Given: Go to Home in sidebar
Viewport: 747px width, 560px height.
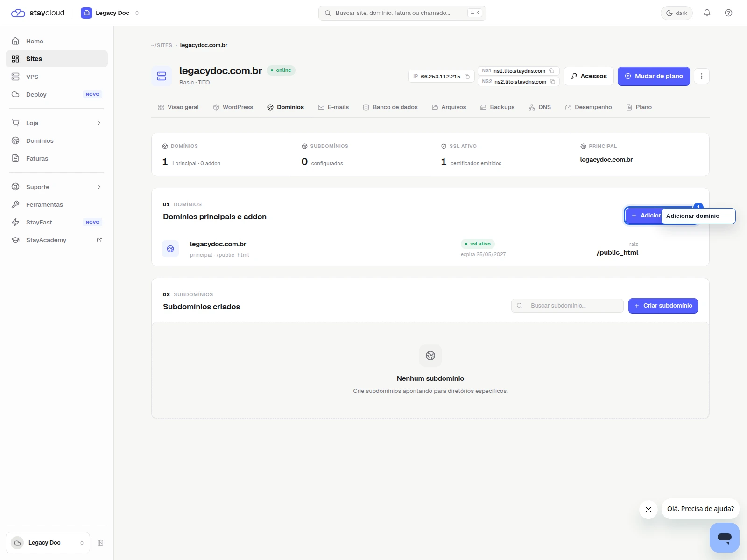Looking at the screenshot, I should [x=57, y=41].
